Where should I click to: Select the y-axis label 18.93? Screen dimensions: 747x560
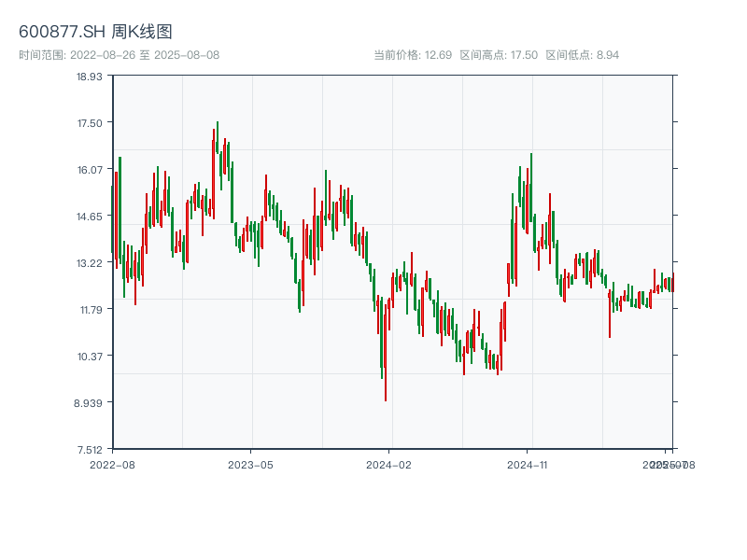pyautogui.click(x=90, y=77)
